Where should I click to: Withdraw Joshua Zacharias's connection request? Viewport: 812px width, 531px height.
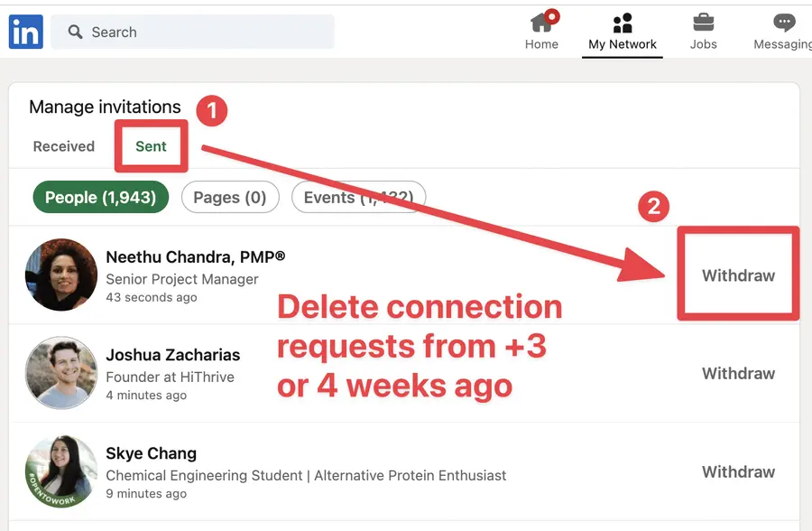click(x=738, y=373)
